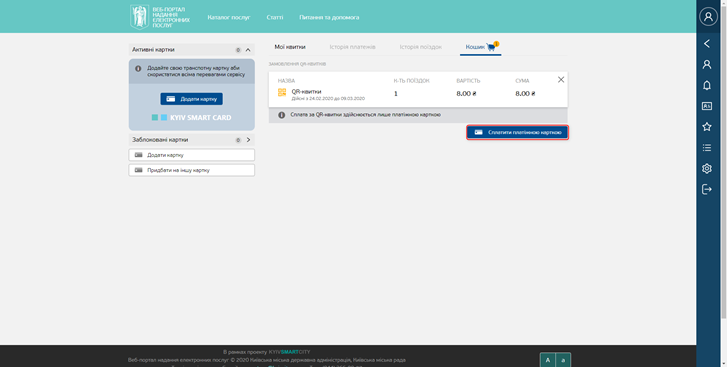Switch to Мої квитки tab
This screenshot has width=727, height=367.
pos(290,47)
